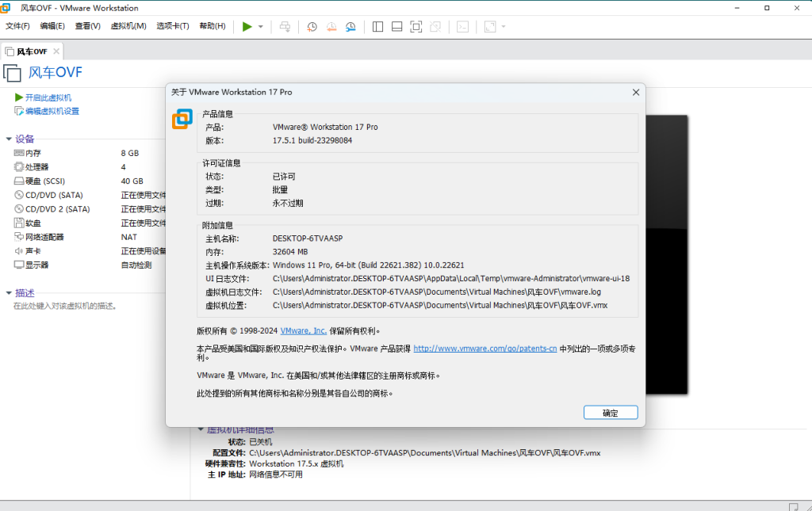The height and width of the screenshot is (511, 812).
Task: Click the VMware logo in About dialog
Action: pos(182,119)
